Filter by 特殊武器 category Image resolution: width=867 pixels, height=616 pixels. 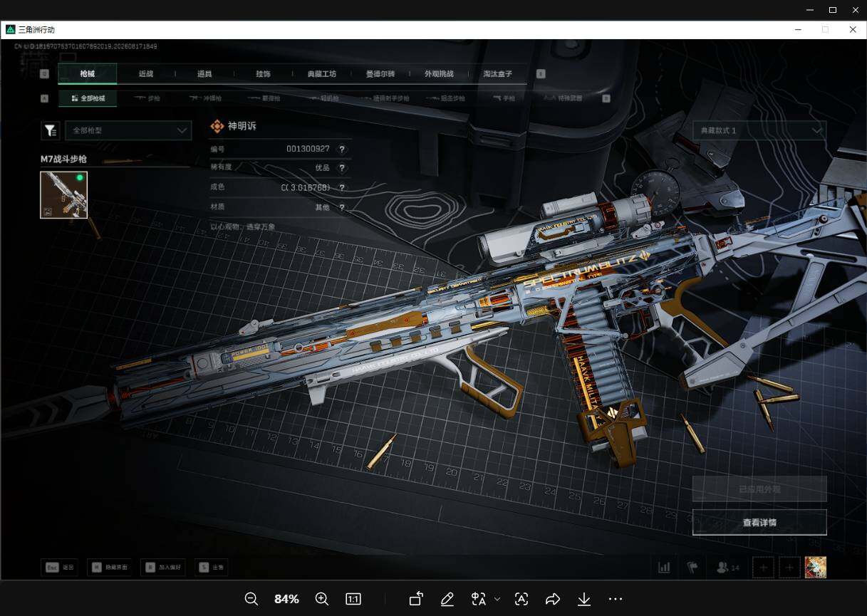coord(563,98)
